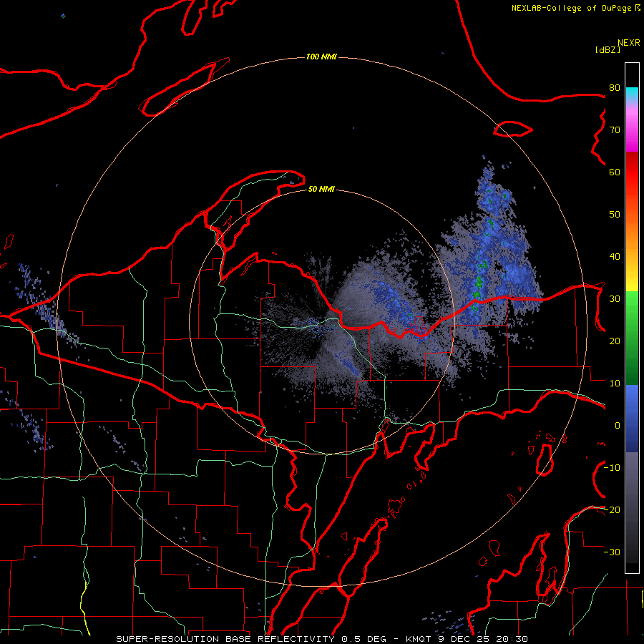
Task: Click the cyan top segment of the color bar
Action: tap(632, 94)
